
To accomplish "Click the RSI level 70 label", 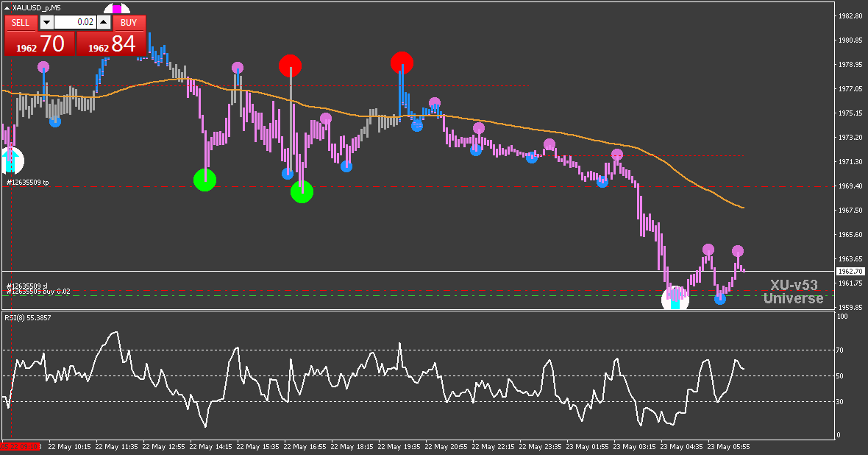I will [840, 350].
